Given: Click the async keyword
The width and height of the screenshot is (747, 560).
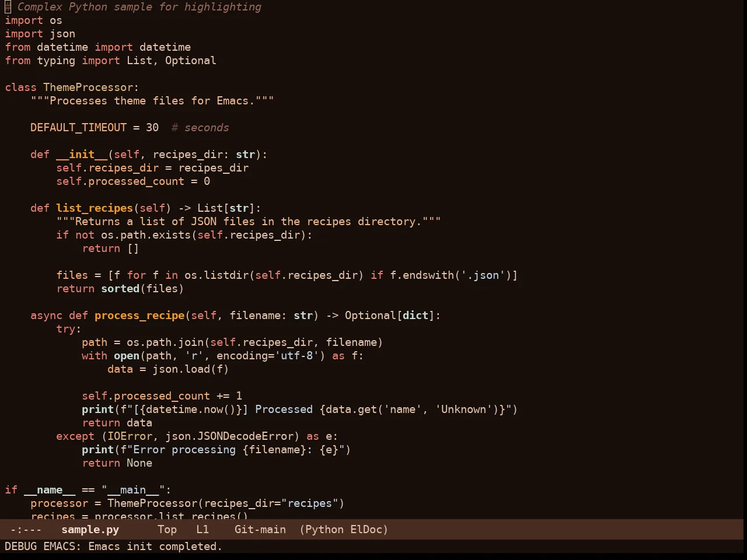Looking at the screenshot, I should (x=46, y=316).
